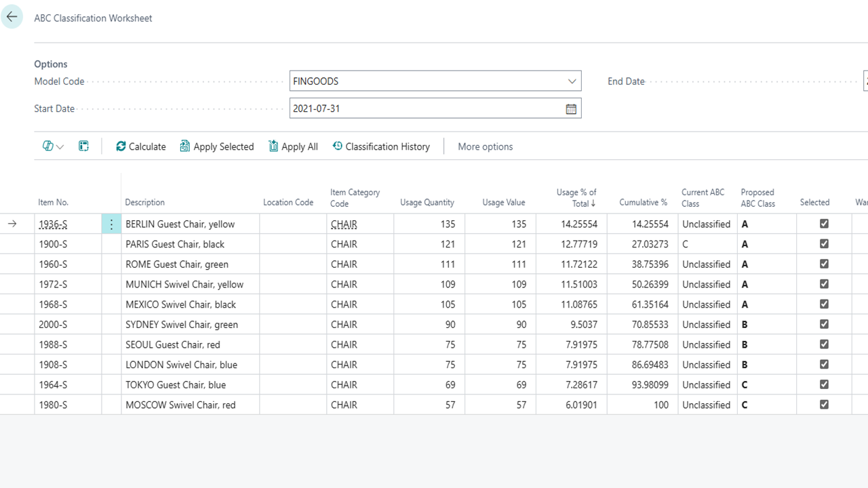Viewport: 868px width, 488px height.
Task: Click Apply All action label
Action: [300, 146]
